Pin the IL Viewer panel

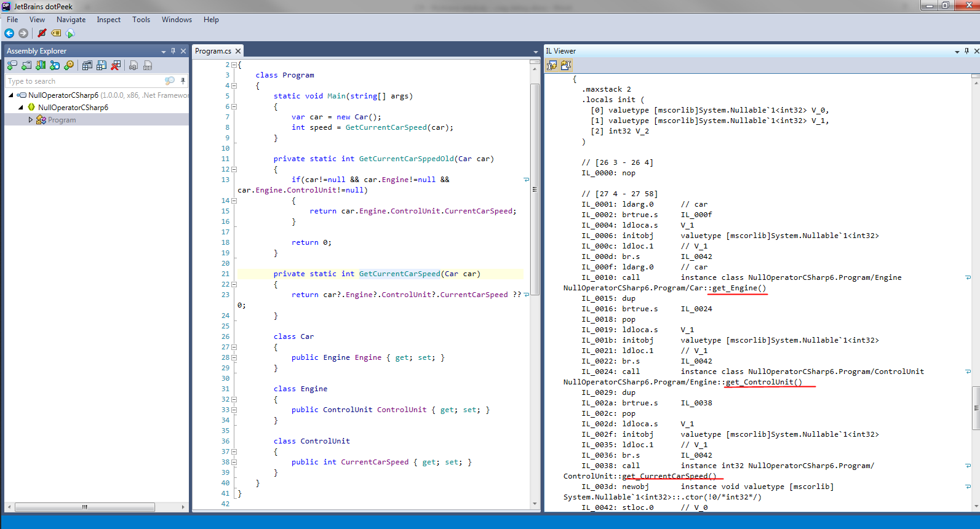click(x=966, y=51)
